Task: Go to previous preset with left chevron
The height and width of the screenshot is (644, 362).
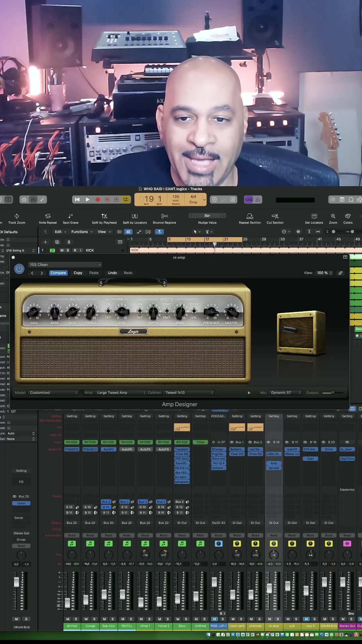Action: (32, 273)
